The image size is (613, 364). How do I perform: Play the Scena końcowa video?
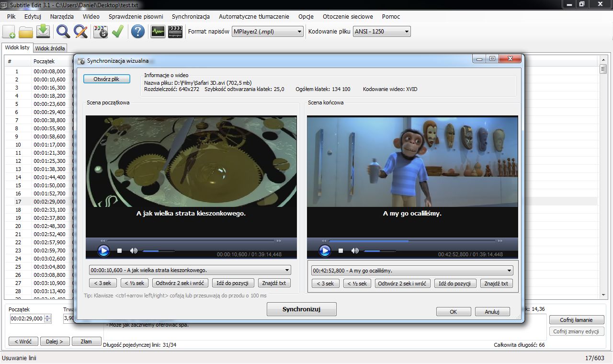click(x=325, y=250)
